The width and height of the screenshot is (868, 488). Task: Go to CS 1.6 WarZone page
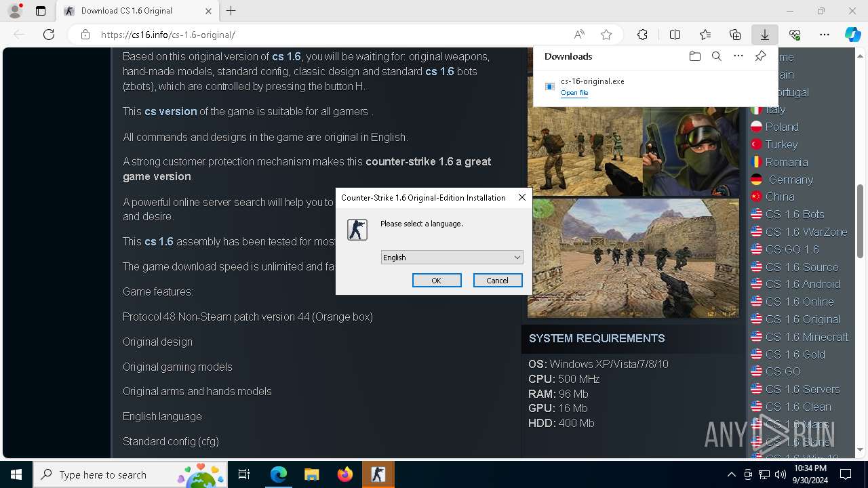806,232
